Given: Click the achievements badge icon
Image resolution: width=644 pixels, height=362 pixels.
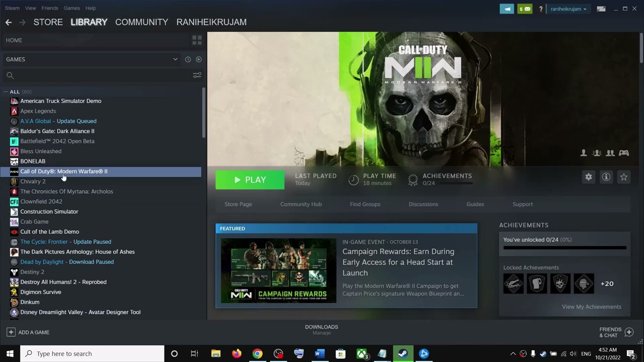Looking at the screenshot, I should [413, 179].
